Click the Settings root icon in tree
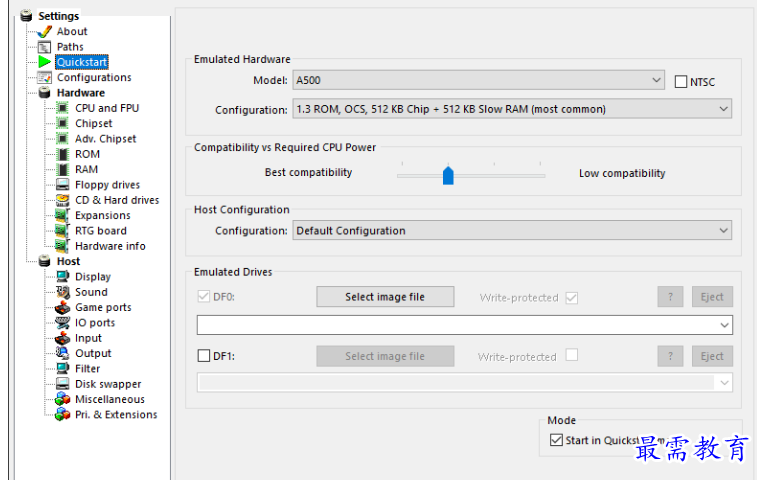Screen dimensions: 757x480 coord(27,16)
